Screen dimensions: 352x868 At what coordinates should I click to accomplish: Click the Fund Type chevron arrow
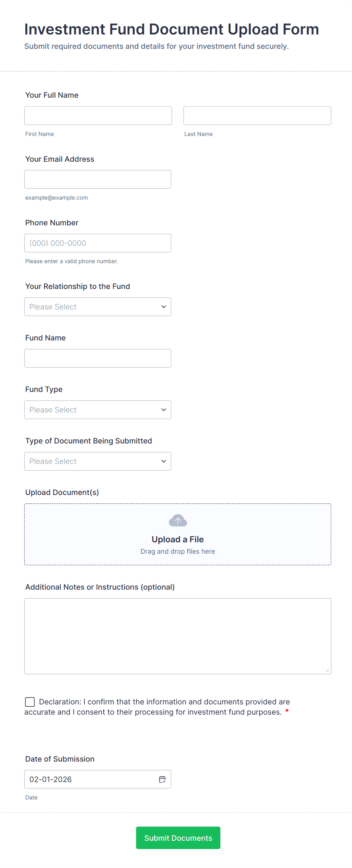pos(164,410)
